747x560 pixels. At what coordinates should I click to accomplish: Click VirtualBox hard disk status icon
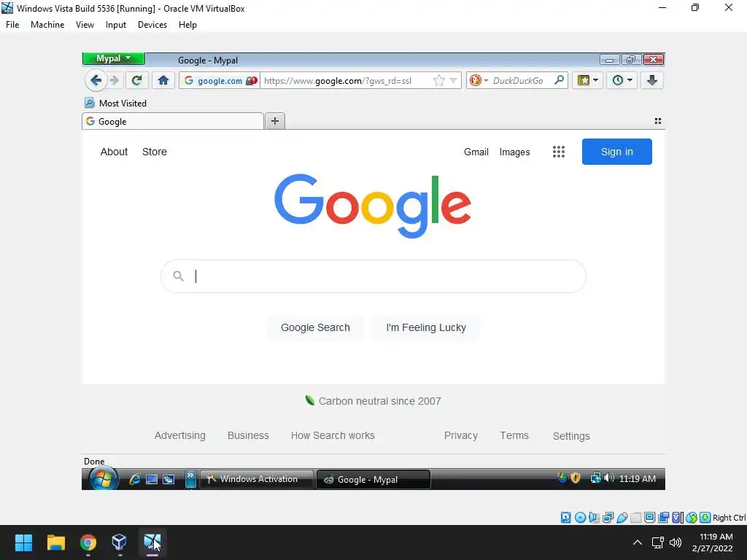click(565, 518)
